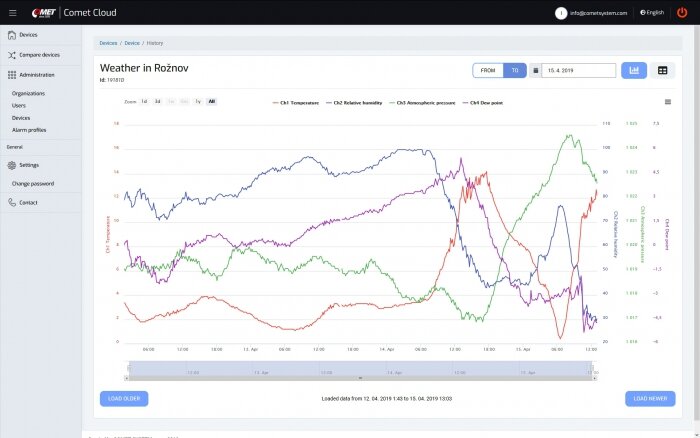Select the FROM date mode
Viewport: 700px width, 438px height.
(x=488, y=71)
